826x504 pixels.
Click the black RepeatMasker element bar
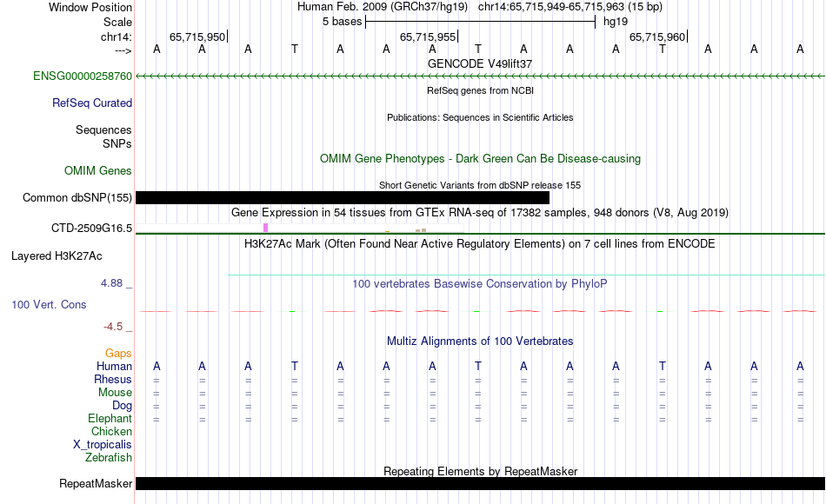480,483
